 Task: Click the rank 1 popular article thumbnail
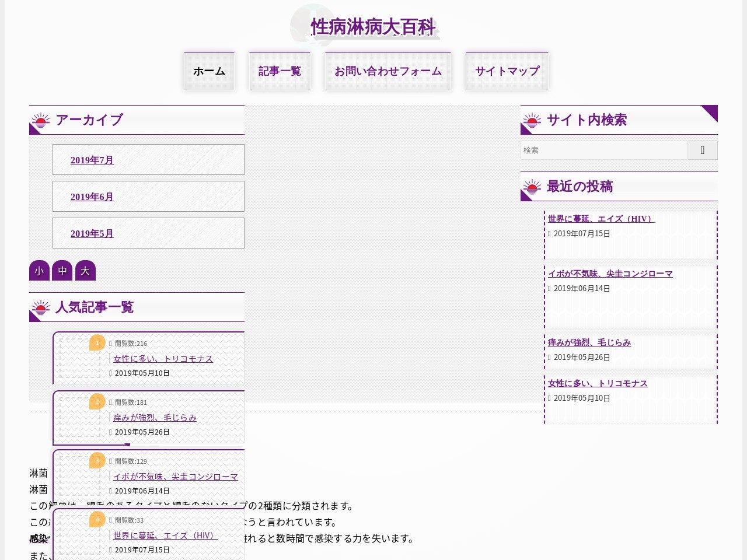click(79, 358)
